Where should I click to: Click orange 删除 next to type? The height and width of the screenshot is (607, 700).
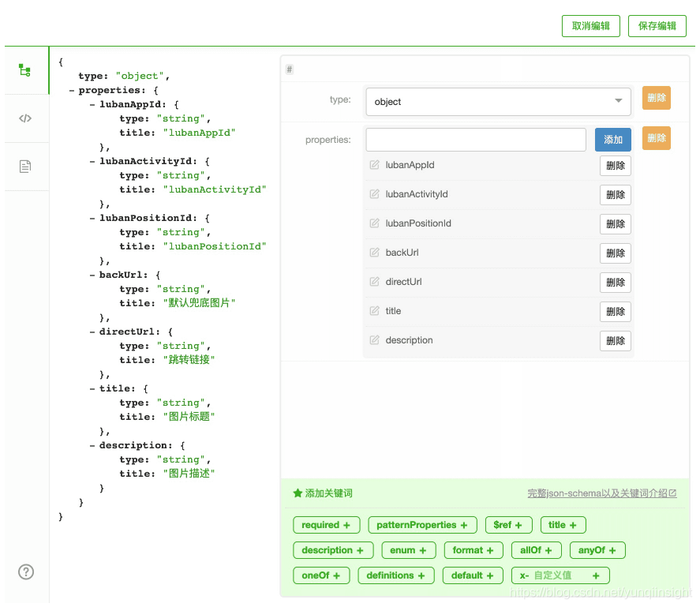coord(657,98)
